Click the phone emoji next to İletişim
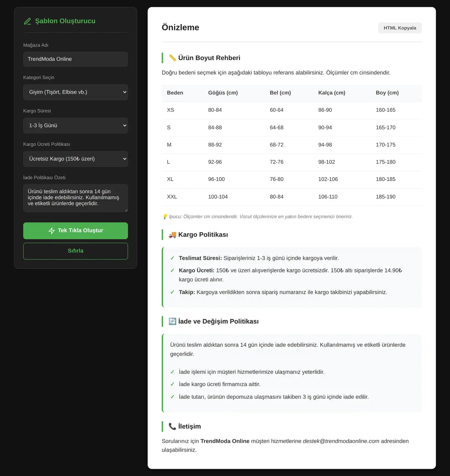The width and height of the screenshot is (450, 476). pyautogui.click(x=172, y=426)
